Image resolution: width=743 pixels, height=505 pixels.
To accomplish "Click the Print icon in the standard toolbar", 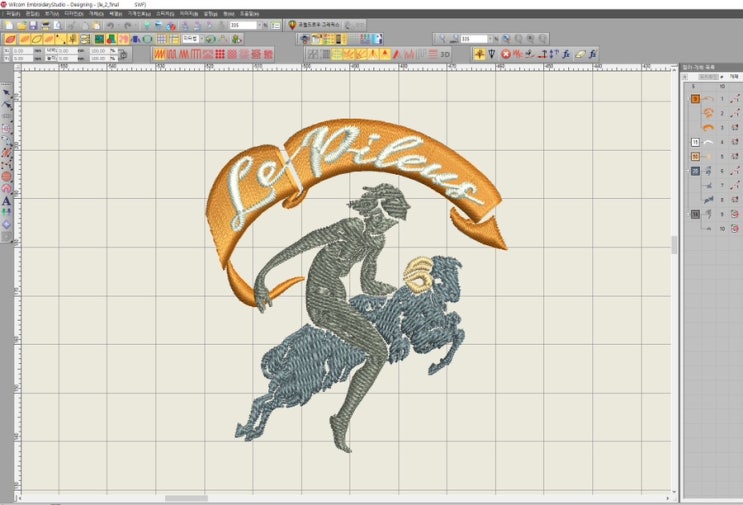I will 46,25.
